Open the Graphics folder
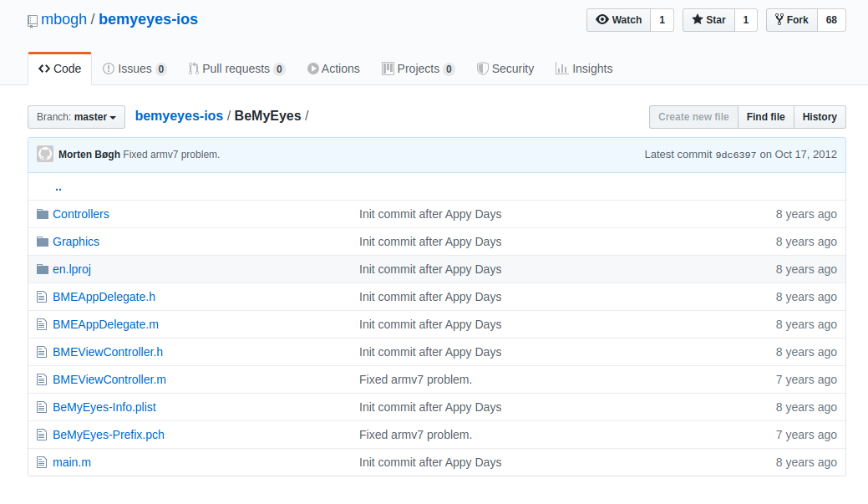The image size is (868, 504). [76, 242]
